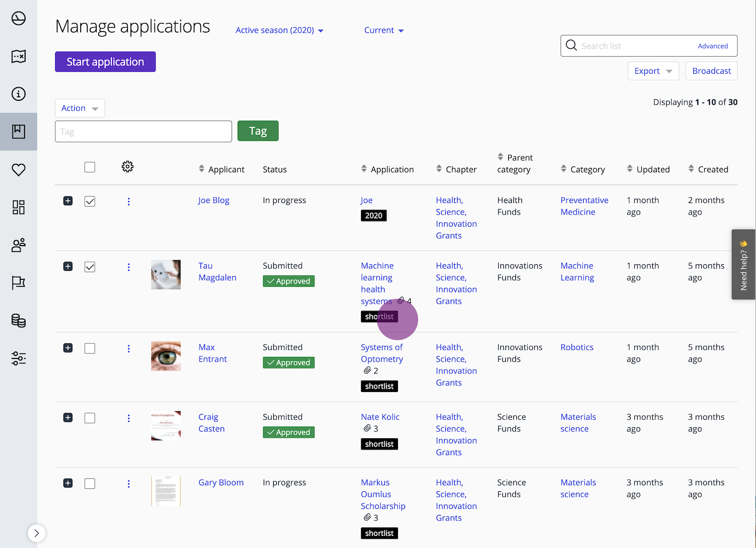This screenshot has width=756, height=548.
Task: Expand Tau Magdalen's row details
Action: (x=68, y=266)
